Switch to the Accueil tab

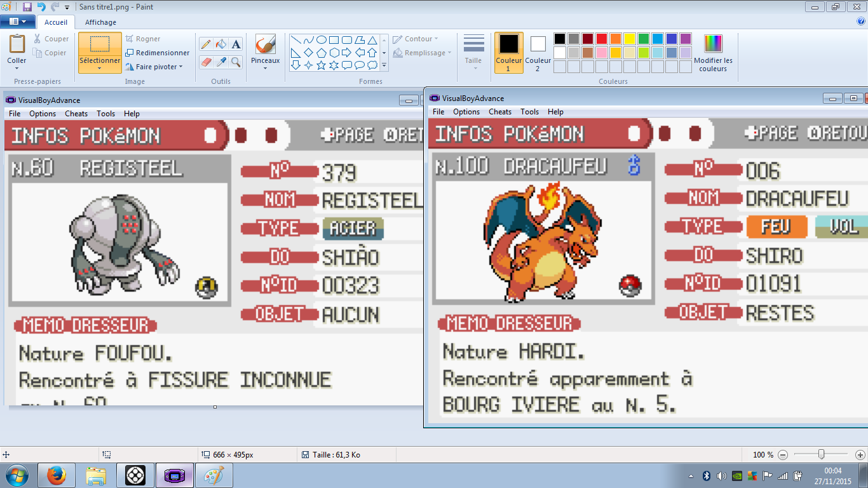tap(56, 22)
